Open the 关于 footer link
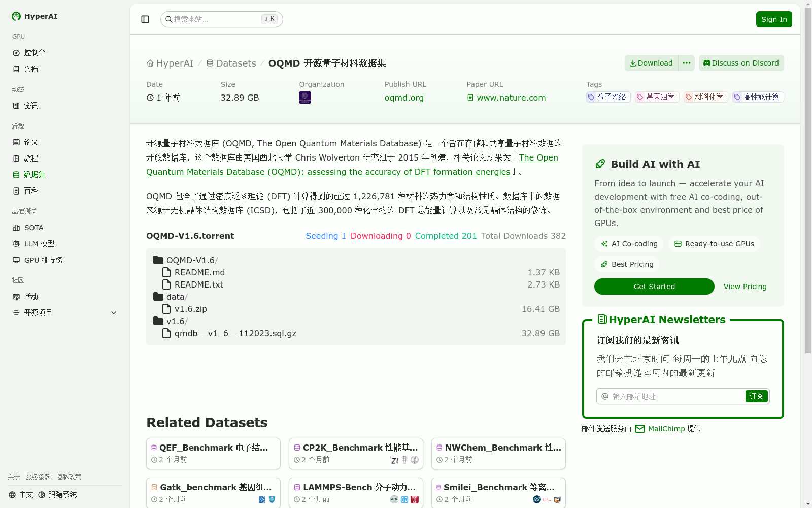The height and width of the screenshot is (508, 812). click(14, 477)
